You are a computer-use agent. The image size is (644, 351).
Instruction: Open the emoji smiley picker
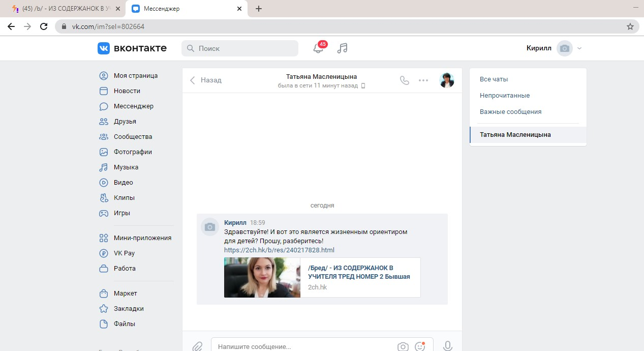(420, 346)
